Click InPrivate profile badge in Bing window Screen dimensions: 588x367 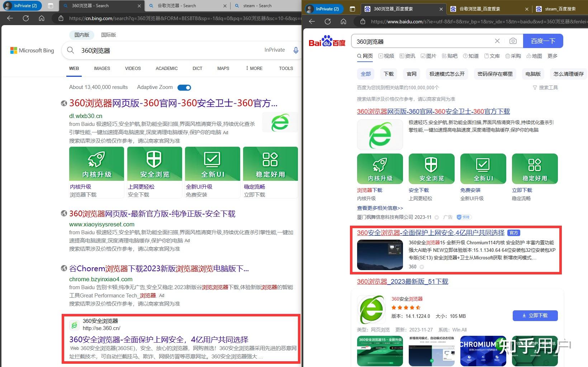(x=22, y=6)
